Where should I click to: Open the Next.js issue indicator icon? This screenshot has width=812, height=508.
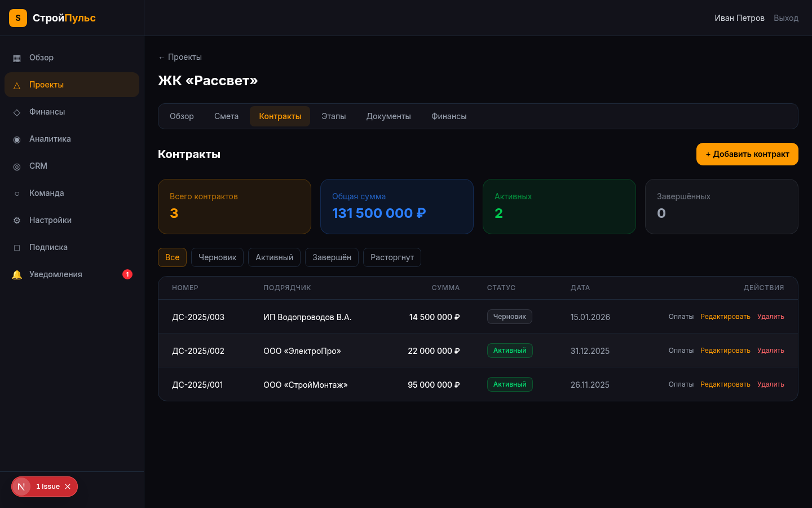21,487
